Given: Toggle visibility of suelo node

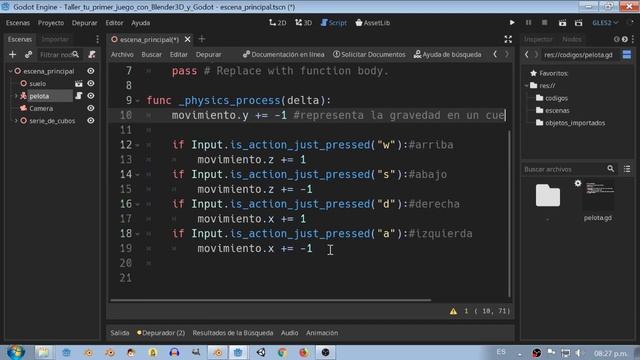Looking at the screenshot, I should click(x=91, y=83).
